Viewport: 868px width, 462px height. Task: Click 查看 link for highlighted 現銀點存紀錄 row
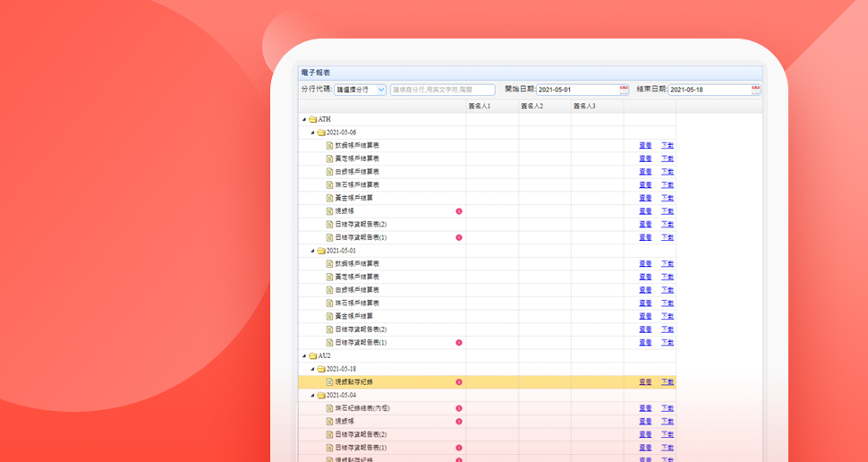645,382
